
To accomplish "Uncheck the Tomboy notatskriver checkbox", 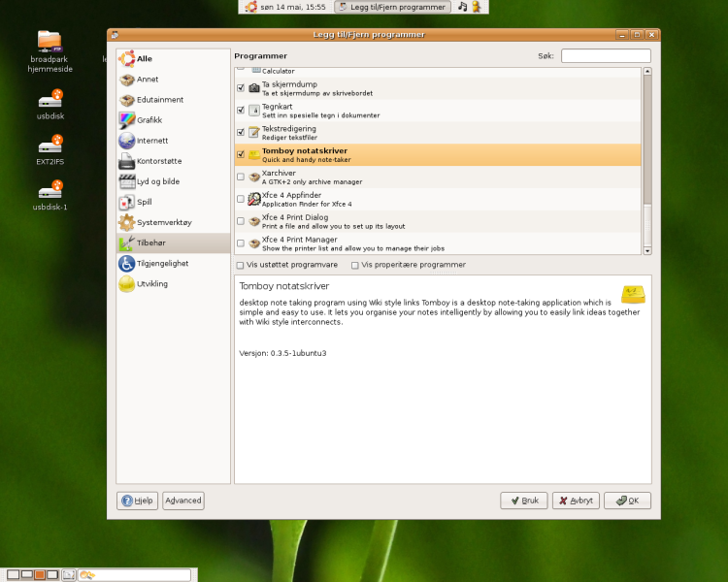I will click(x=241, y=154).
